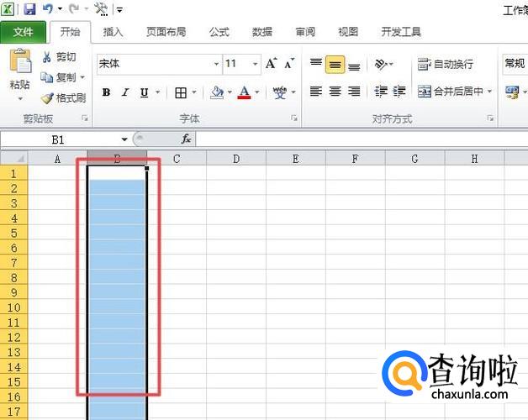Open Alignment group dialog launcher
The width and height of the screenshot is (528, 420).
click(490, 118)
